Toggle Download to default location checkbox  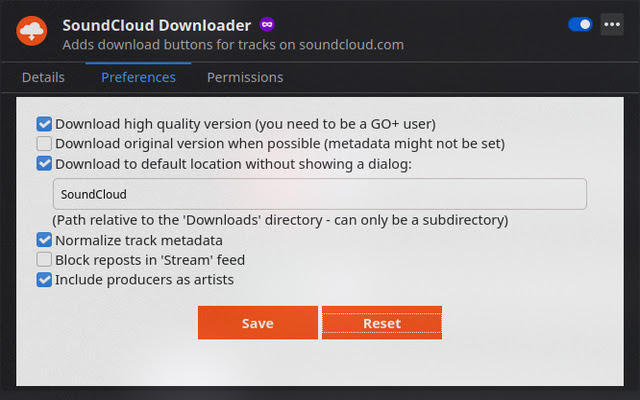click(x=44, y=163)
